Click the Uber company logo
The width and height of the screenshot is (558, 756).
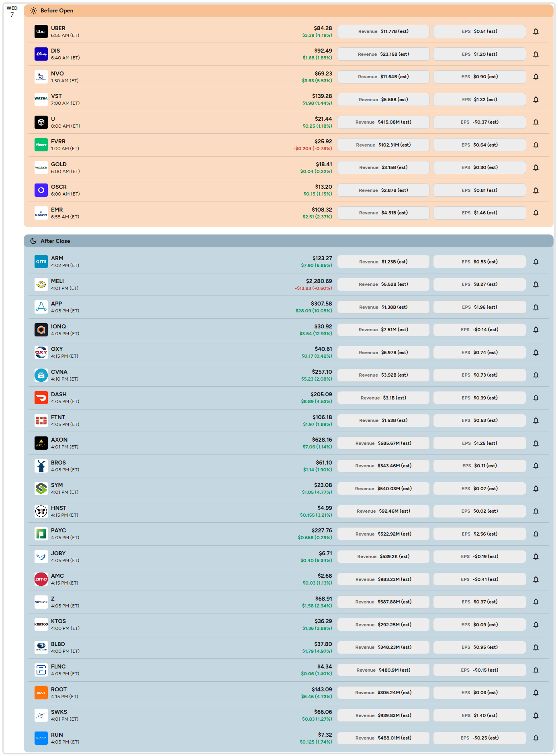(x=41, y=31)
